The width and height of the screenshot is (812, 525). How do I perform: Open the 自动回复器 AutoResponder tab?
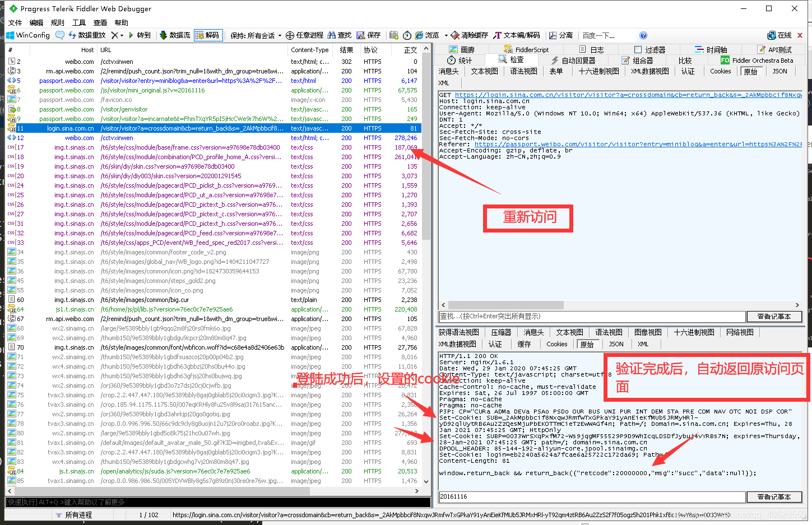(x=573, y=61)
